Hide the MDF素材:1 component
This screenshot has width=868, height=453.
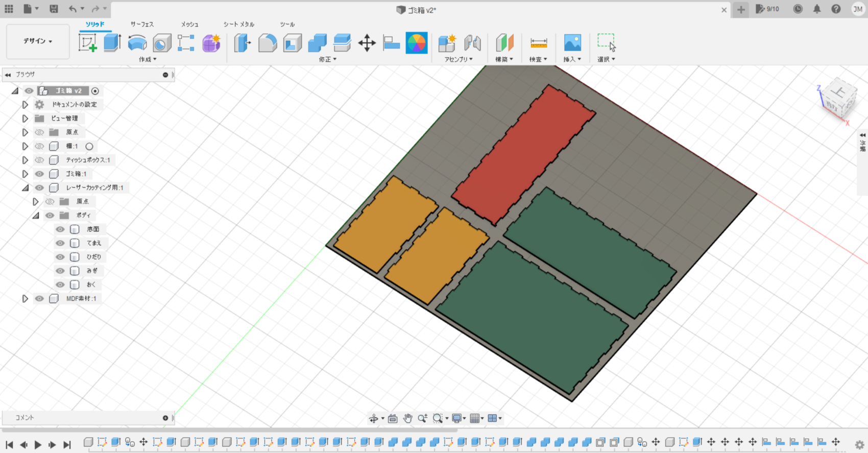point(39,298)
